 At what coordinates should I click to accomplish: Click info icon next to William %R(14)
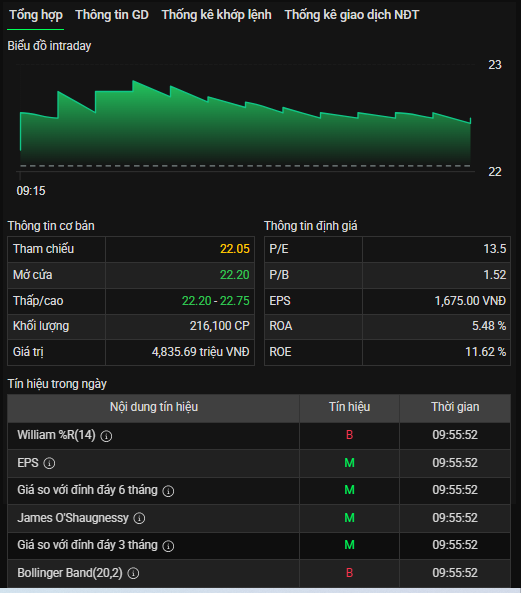[106, 436]
